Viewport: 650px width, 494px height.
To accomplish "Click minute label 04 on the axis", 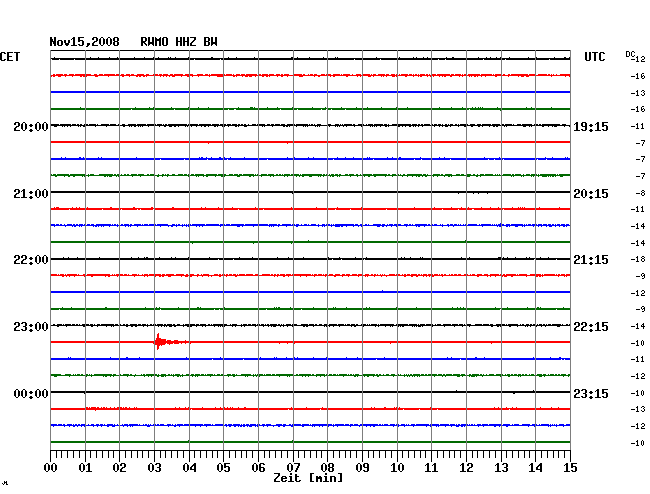I will pos(189,468).
